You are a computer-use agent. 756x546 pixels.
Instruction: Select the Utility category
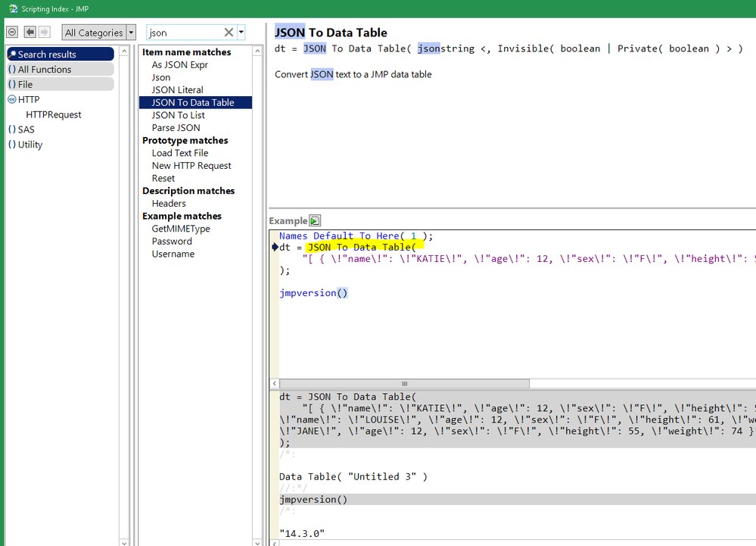click(x=30, y=145)
